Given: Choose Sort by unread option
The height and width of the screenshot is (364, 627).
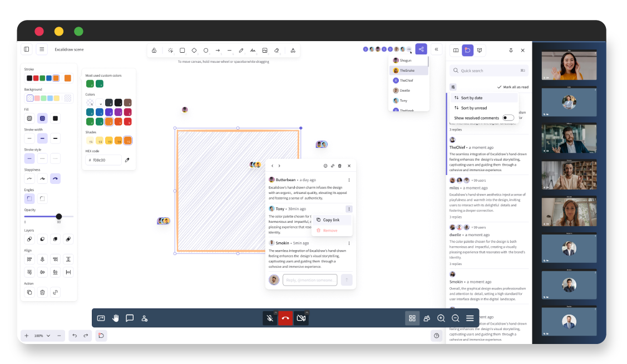Looking at the screenshot, I should 473,108.
